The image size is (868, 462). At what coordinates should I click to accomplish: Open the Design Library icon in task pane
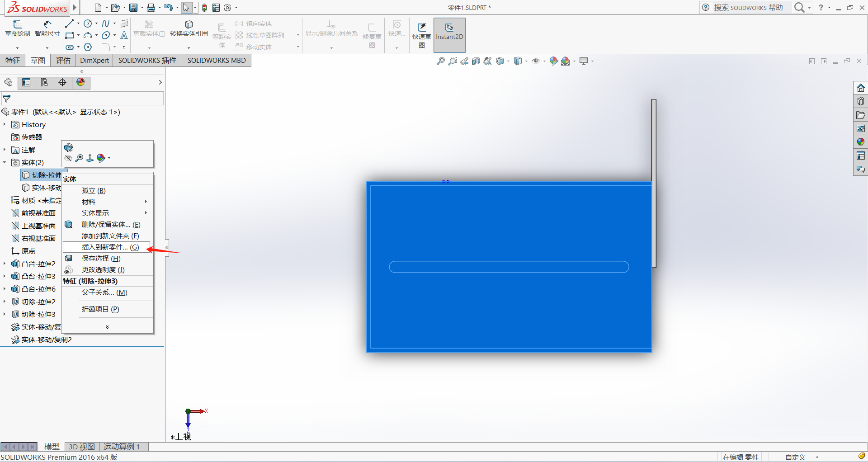pos(861,101)
